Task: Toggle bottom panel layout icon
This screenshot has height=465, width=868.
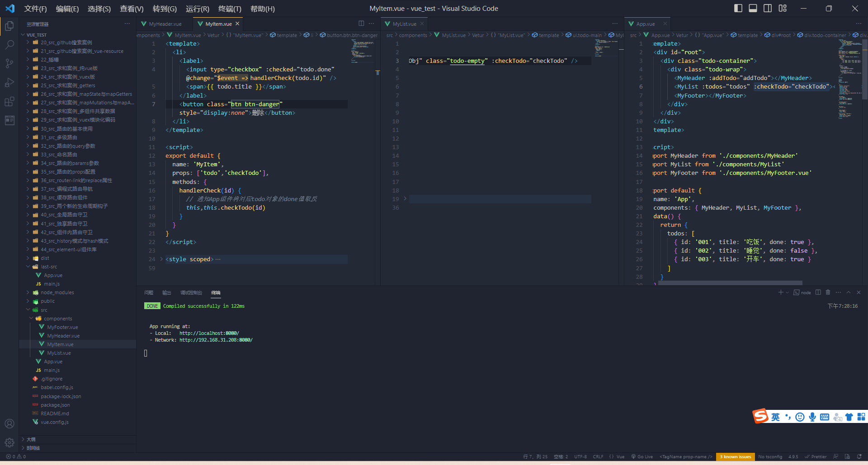Action: pyautogui.click(x=753, y=8)
